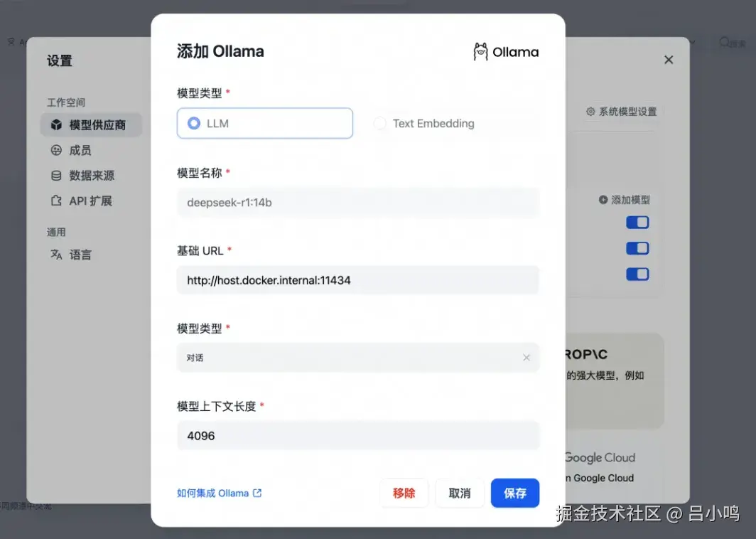
Task: Click the Ollama llama logo icon
Action: [480, 52]
